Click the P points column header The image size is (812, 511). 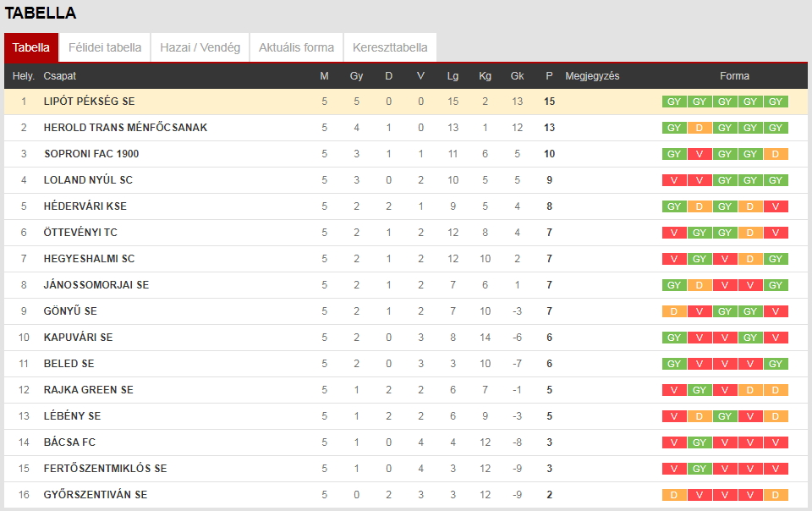(549, 76)
